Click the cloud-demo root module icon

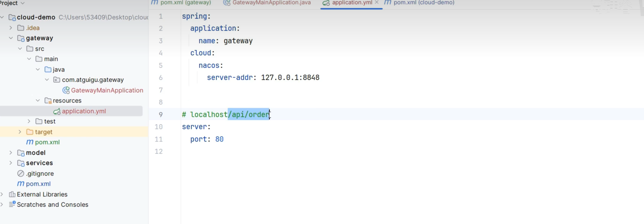click(12, 17)
